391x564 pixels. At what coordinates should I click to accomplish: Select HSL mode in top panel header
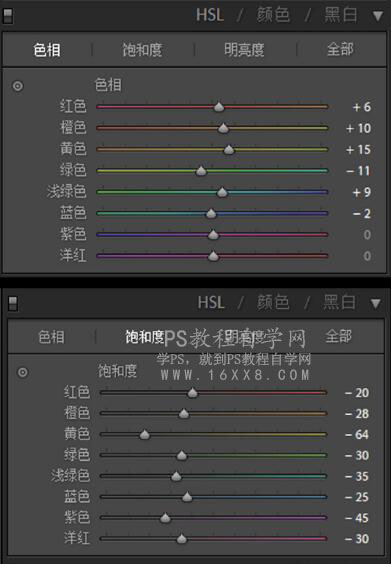[x=210, y=15]
